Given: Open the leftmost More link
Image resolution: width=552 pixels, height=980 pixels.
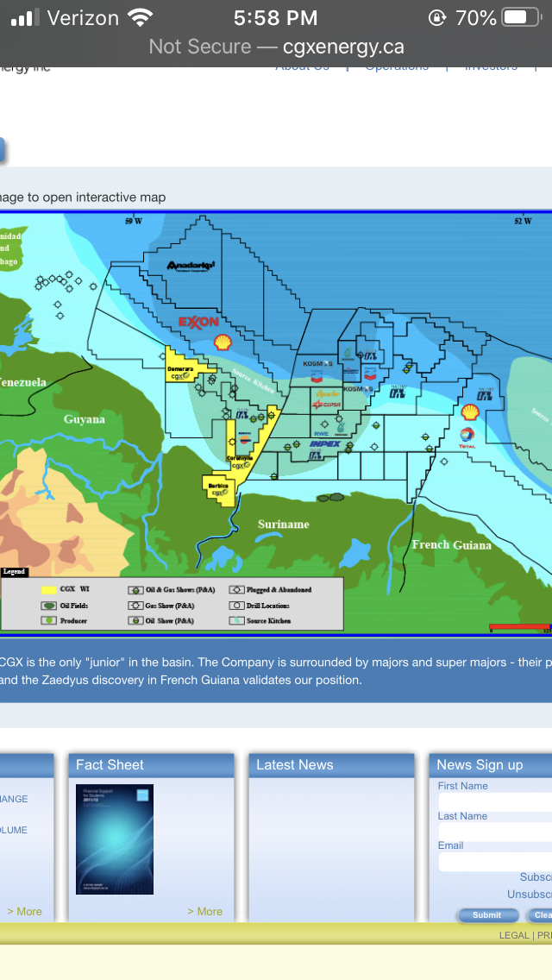Looking at the screenshot, I should point(24,911).
